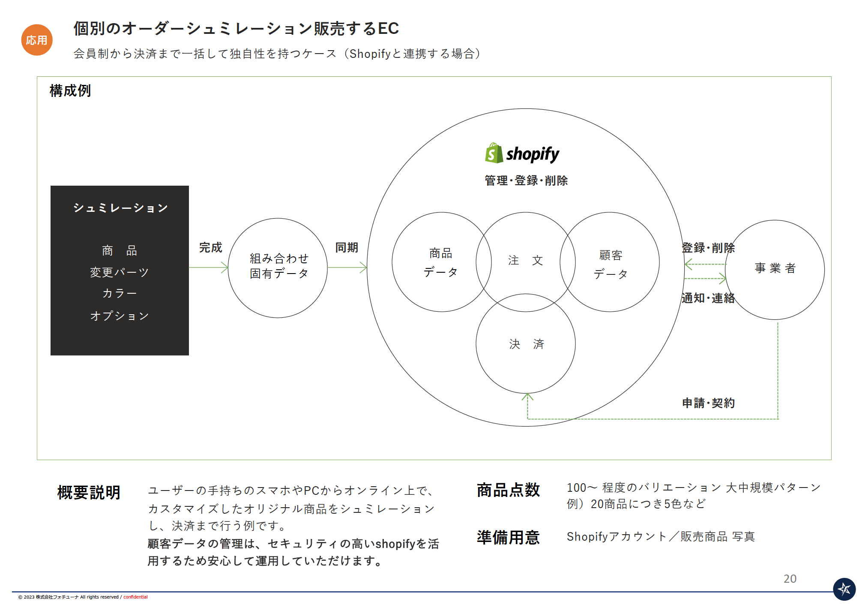This screenshot has height=614, width=868.
Task: Click the orange 応用 badge
Action: click(x=37, y=40)
